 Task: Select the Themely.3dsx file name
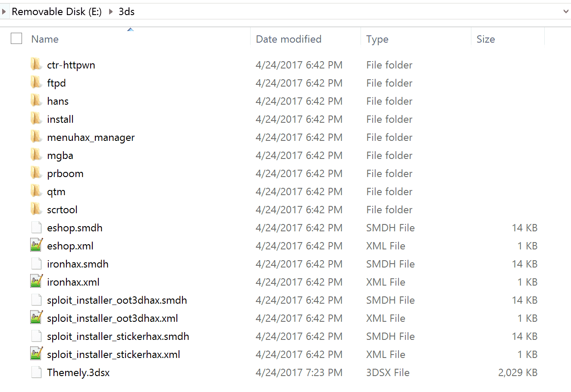78,373
